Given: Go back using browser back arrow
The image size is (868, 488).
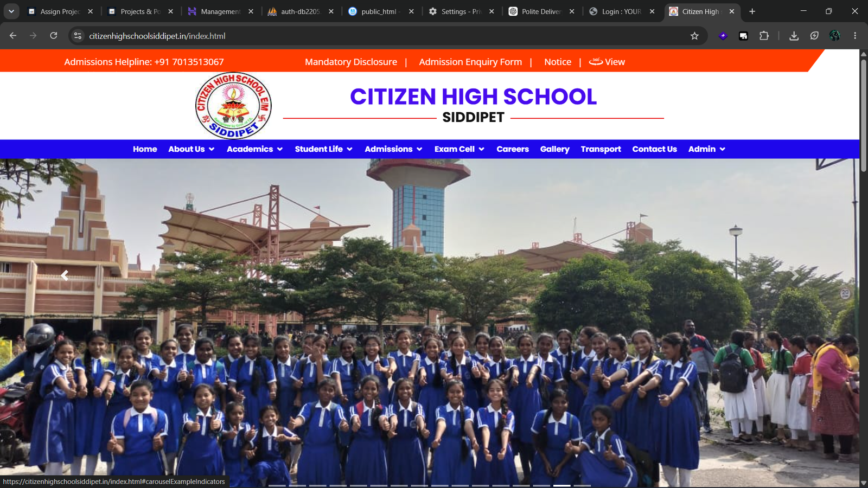Looking at the screenshot, I should click(x=13, y=36).
